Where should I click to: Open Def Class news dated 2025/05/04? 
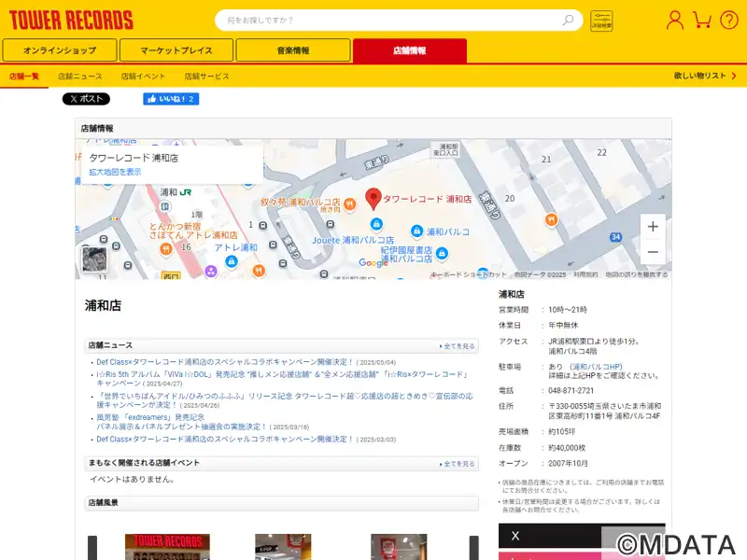225,362
